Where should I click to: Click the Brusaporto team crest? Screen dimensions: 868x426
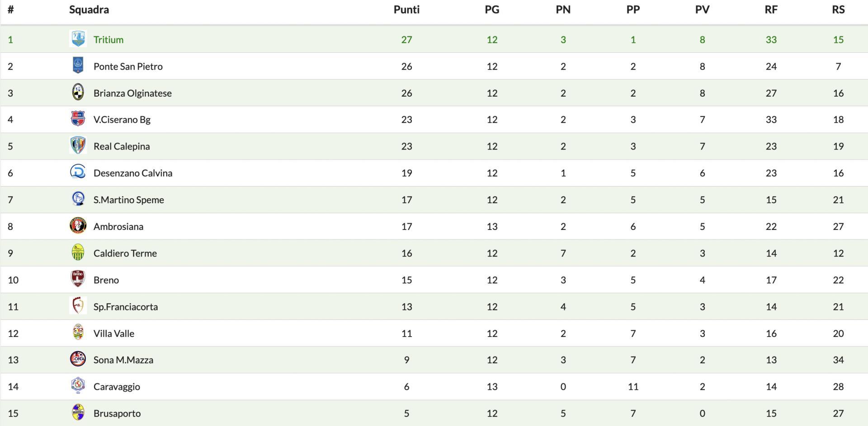(x=78, y=412)
